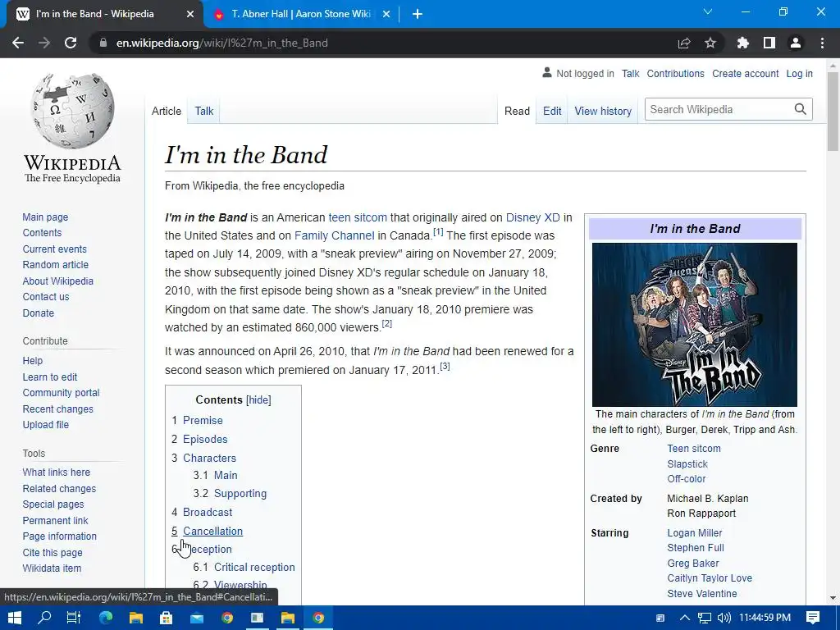Click the Wikipedia search magnifier icon
The height and width of the screenshot is (630, 840).
tap(801, 109)
